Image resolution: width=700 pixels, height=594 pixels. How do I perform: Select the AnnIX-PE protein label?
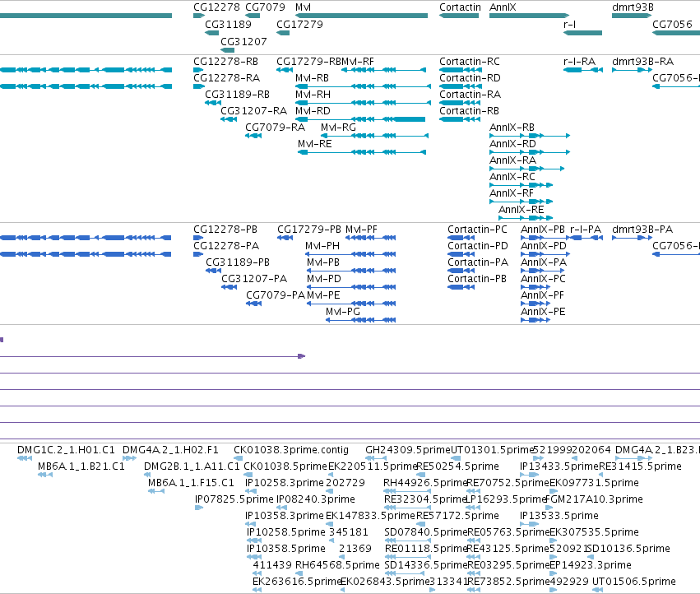pyautogui.click(x=543, y=312)
